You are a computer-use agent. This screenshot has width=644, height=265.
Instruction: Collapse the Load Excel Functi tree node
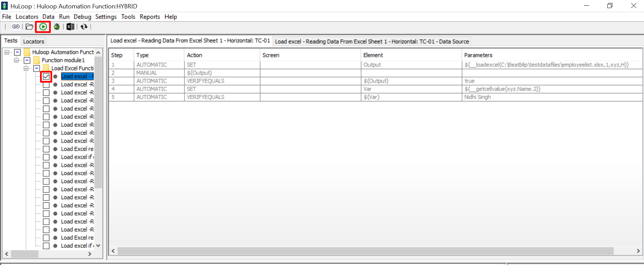26,68
